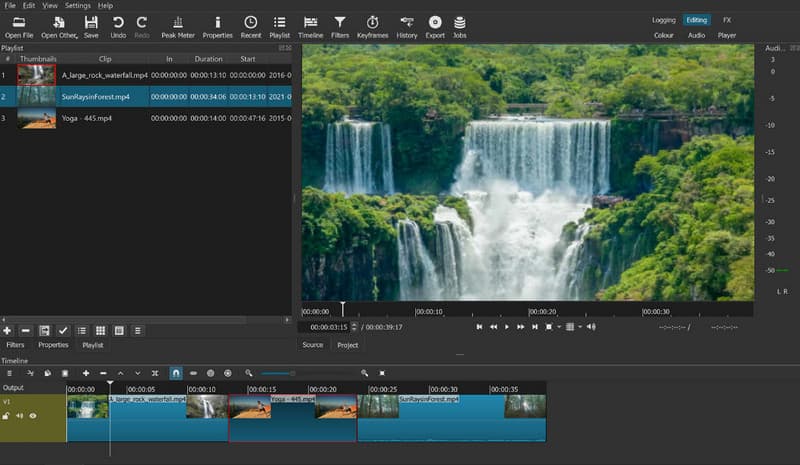Toggle scrub while dragging

pos(193,373)
